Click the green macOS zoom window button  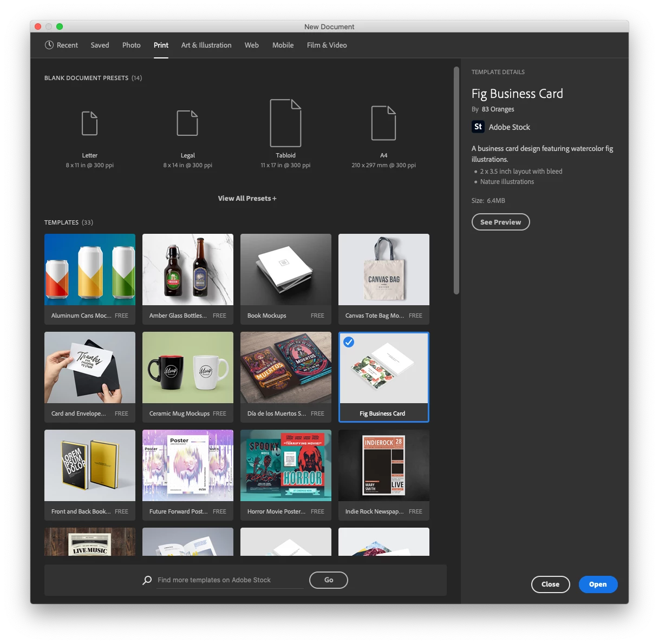point(60,27)
